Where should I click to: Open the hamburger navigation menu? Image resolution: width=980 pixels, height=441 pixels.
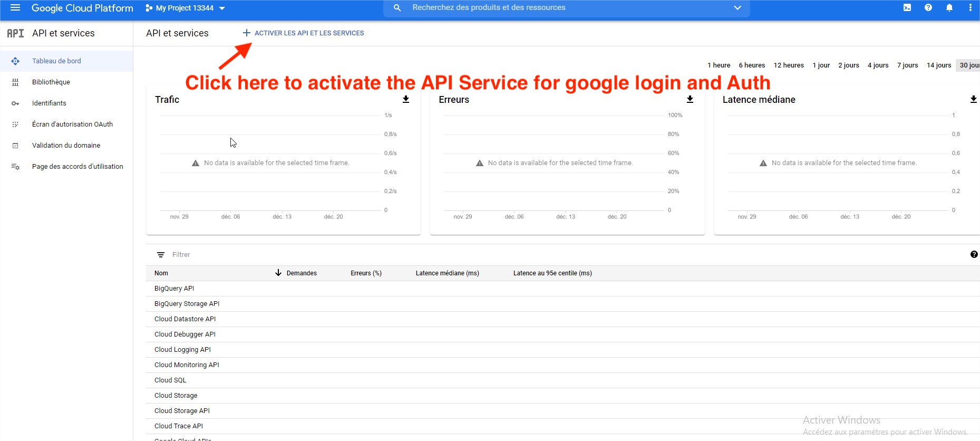[15, 8]
